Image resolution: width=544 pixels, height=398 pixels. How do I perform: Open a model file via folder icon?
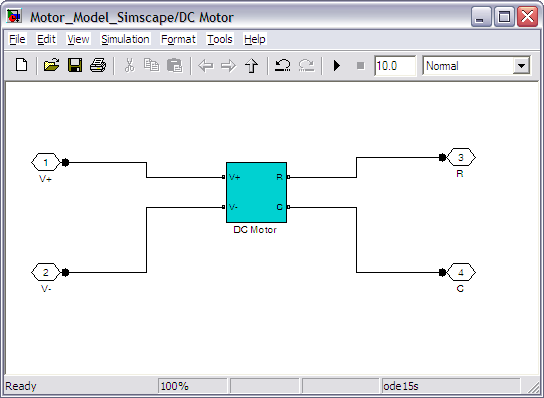[x=51, y=65]
